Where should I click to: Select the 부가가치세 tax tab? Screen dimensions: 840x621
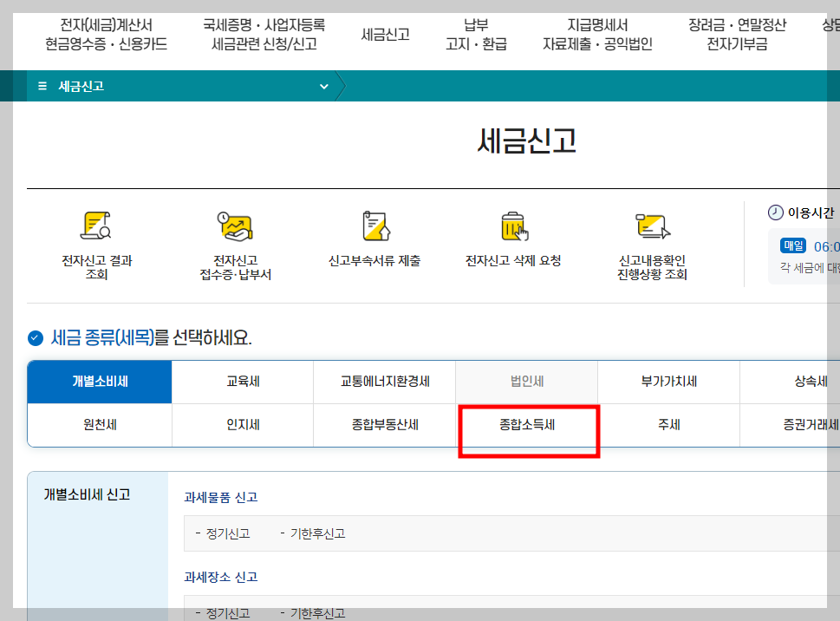[668, 382]
